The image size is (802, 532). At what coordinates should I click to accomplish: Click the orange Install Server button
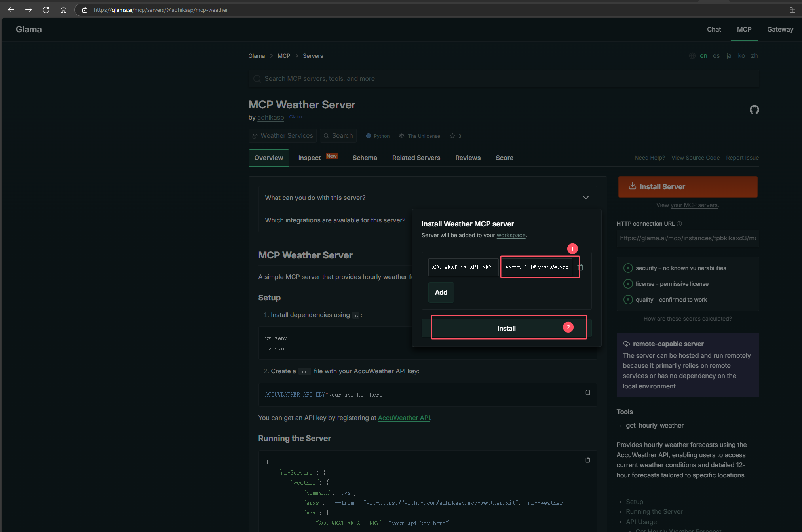[x=688, y=187]
